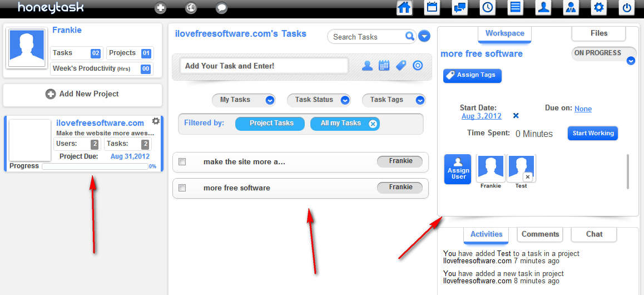Switch to the Chat tab
This screenshot has width=644, height=295.
coord(594,234)
